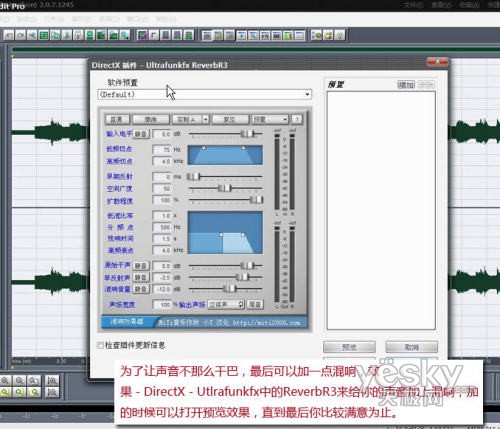Screen dimensions: 500x429
Task: Click the purple-green diagonal icon in toolbar
Action: (142, 35)
